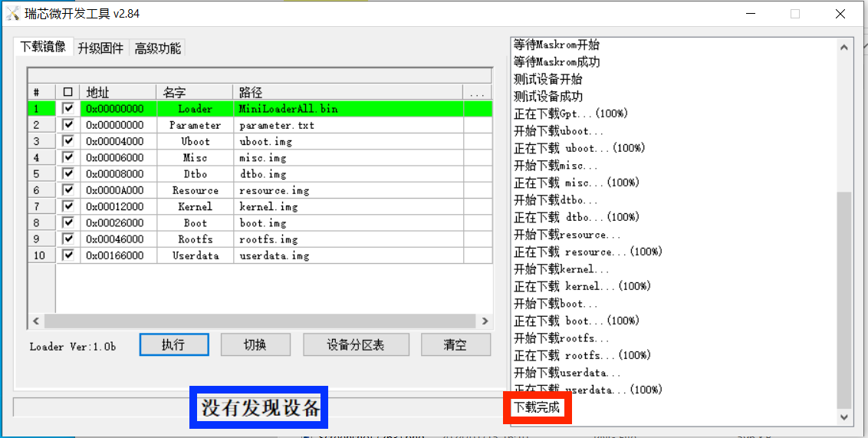
Task: Select the 下载镜像 tab
Action: pos(43,47)
